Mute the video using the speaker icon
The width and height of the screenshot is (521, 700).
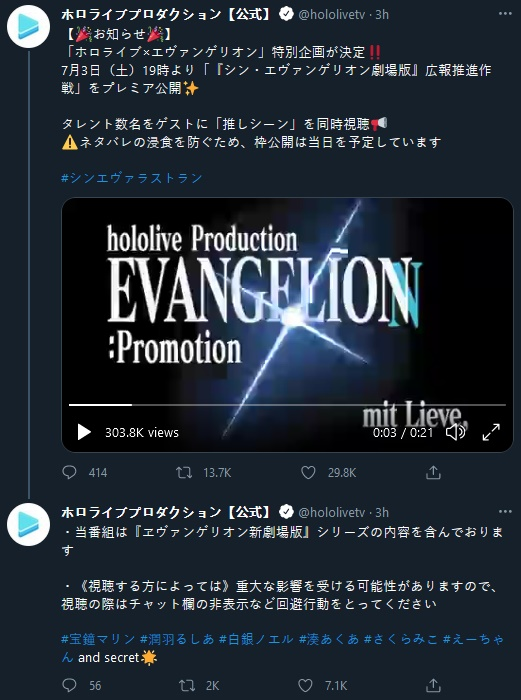(455, 432)
